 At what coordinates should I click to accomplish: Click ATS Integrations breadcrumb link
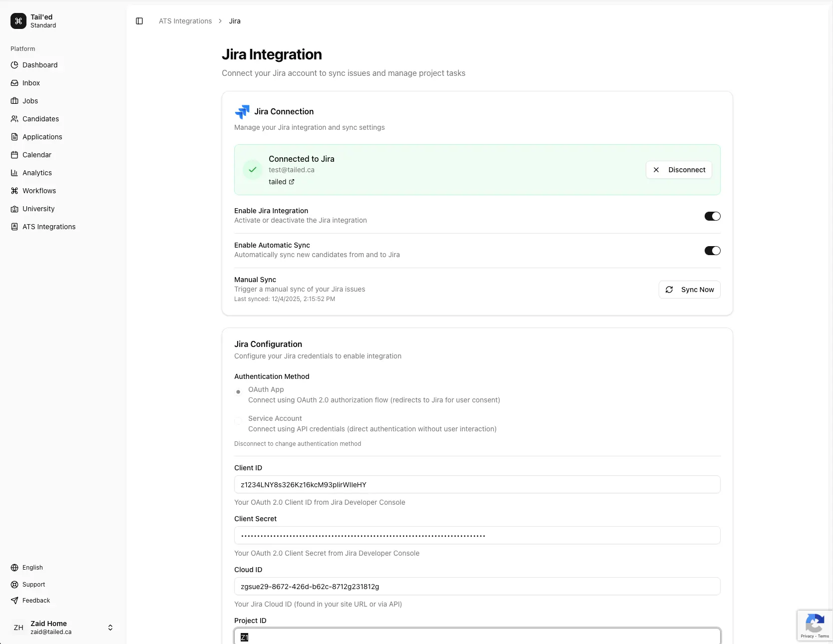coord(185,21)
